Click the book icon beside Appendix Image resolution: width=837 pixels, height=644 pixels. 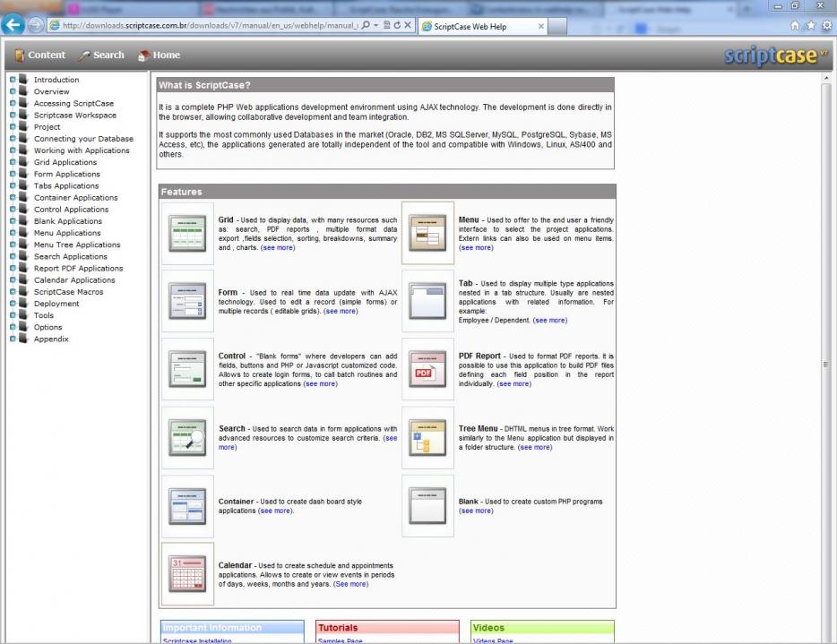(x=23, y=339)
